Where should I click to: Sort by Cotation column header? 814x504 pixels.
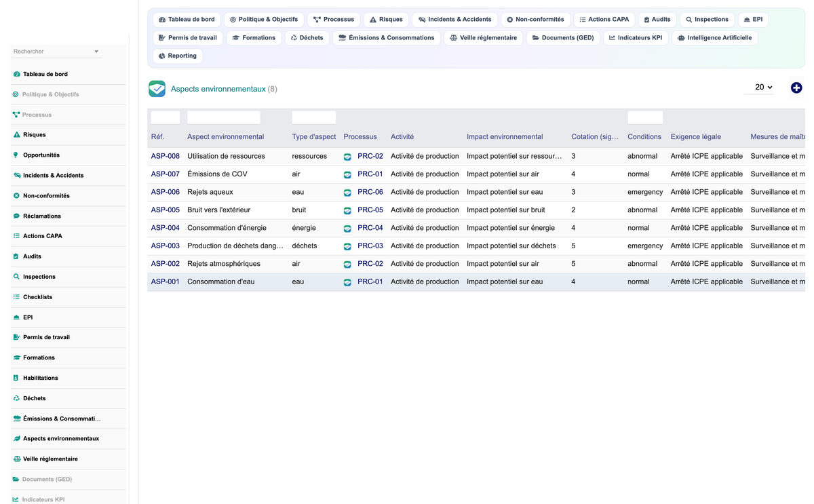point(595,137)
